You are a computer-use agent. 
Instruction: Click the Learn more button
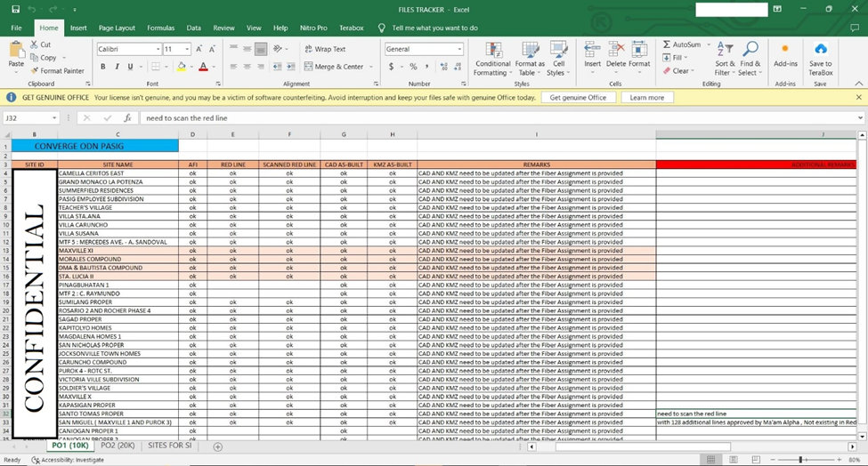[x=646, y=97]
